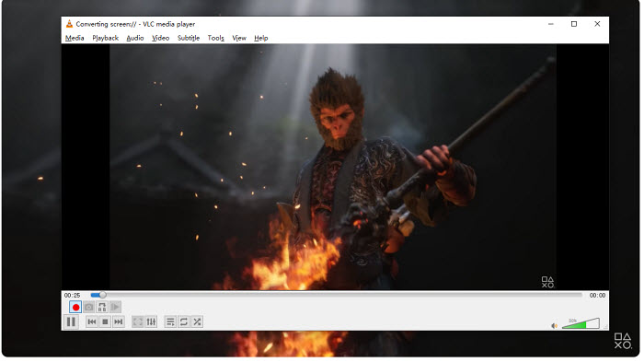The height and width of the screenshot is (362, 644).
Task: Toggle the playlist view
Action: click(x=170, y=321)
